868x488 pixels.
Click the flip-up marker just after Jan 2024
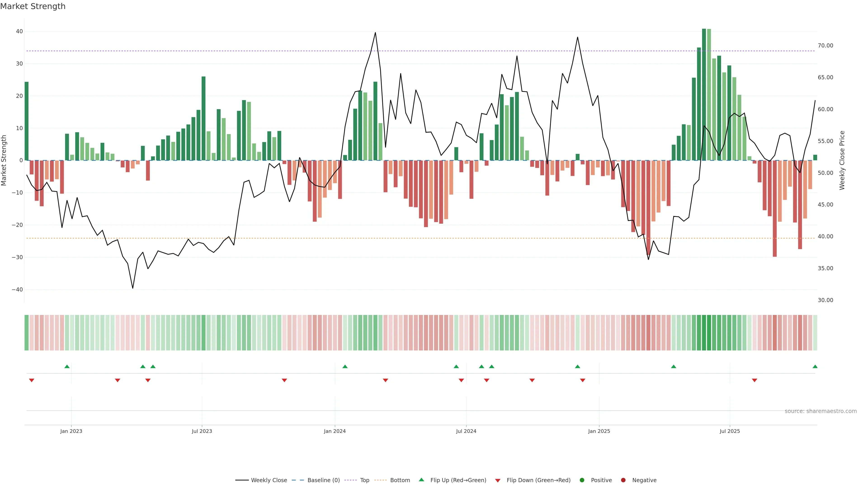click(345, 366)
